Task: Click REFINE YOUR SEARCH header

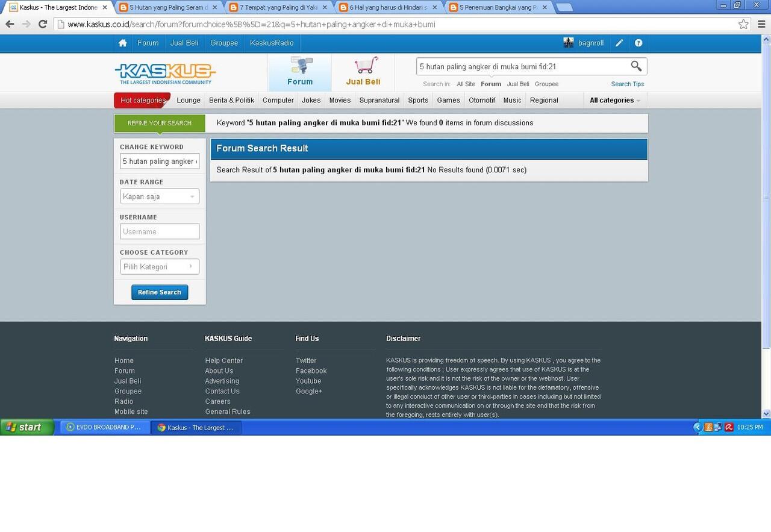Action: click(x=160, y=123)
